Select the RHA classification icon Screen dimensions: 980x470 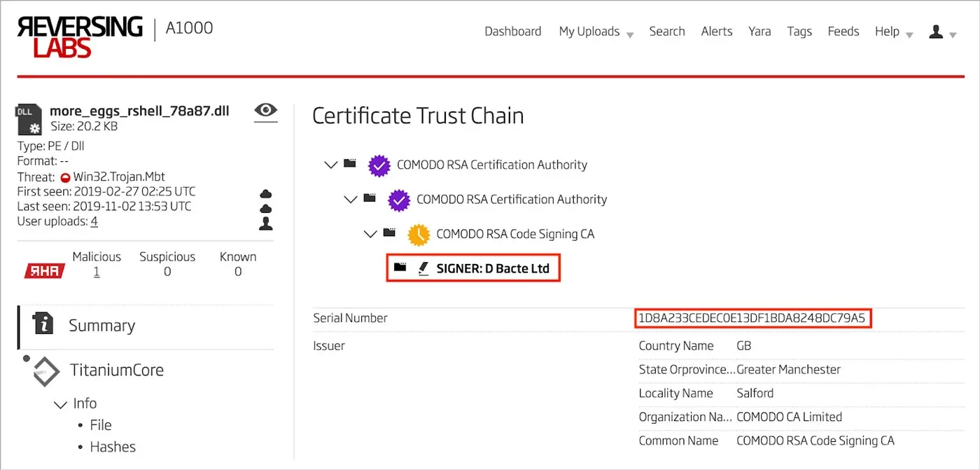coord(43,270)
